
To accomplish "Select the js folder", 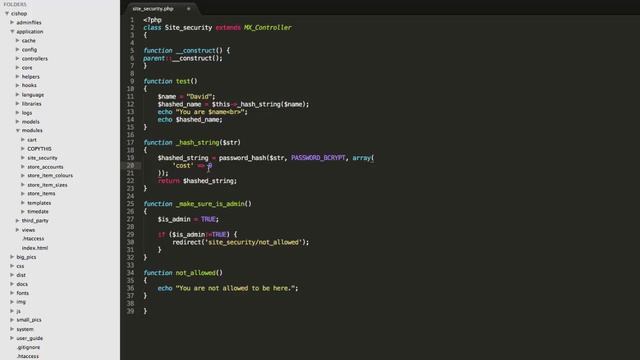I will (18, 311).
